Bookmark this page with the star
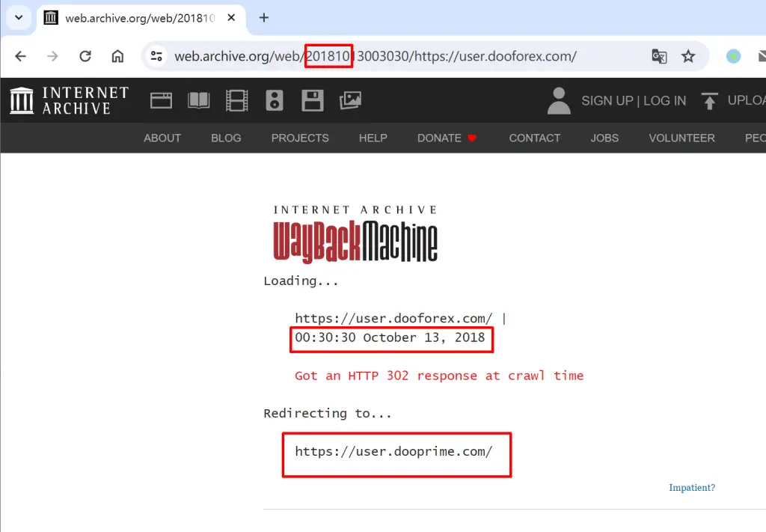This screenshot has width=766, height=532. [x=688, y=56]
